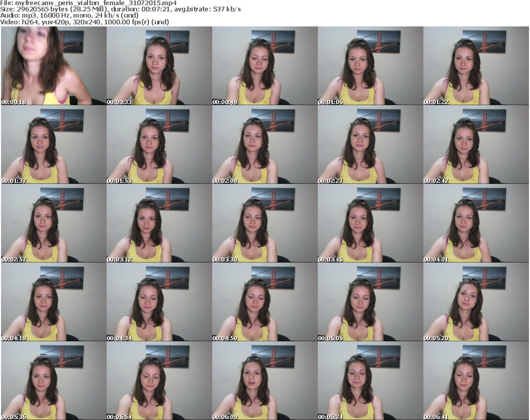
Task: Open the thumbnail timestamped 00:06:24
Action: [370, 381]
